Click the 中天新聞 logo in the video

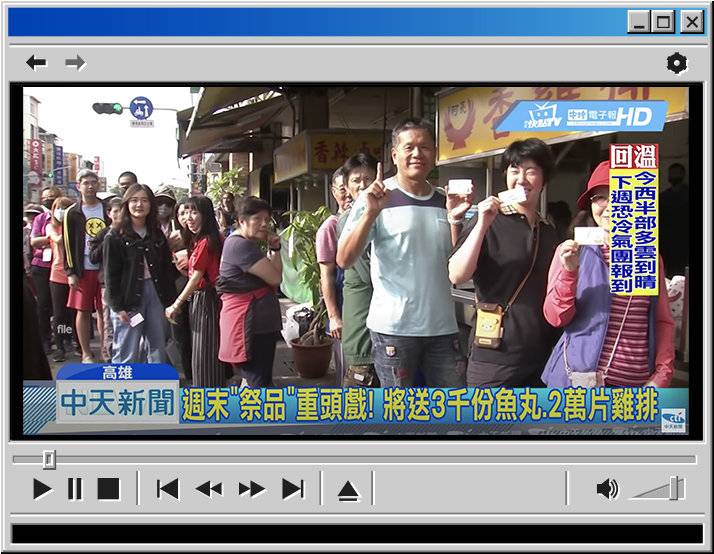pos(117,403)
